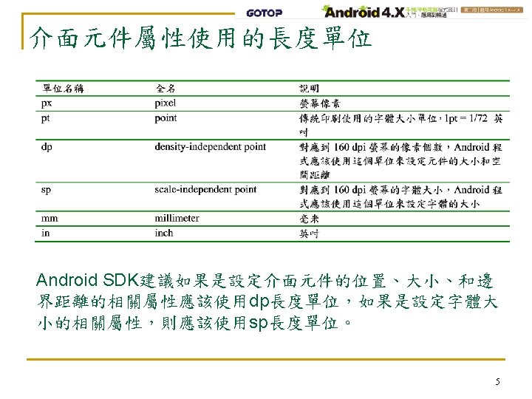Viewport: 532px width, 399px height.
Task: Click the GOTOP logo
Action: [x=265, y=13]
